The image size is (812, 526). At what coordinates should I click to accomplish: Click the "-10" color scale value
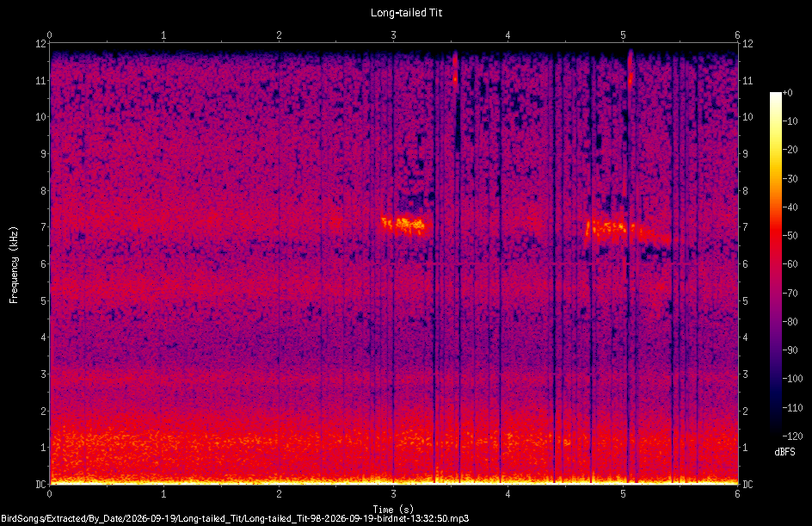(790, 121)
